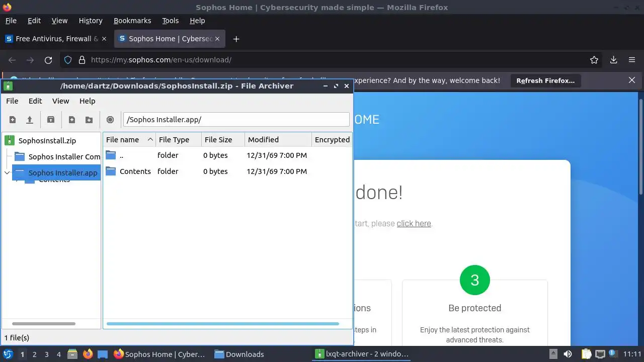This screenshot has width=644, height=362.
Task: Click the file manager icon in the taskbar
Action: (72, 354)
